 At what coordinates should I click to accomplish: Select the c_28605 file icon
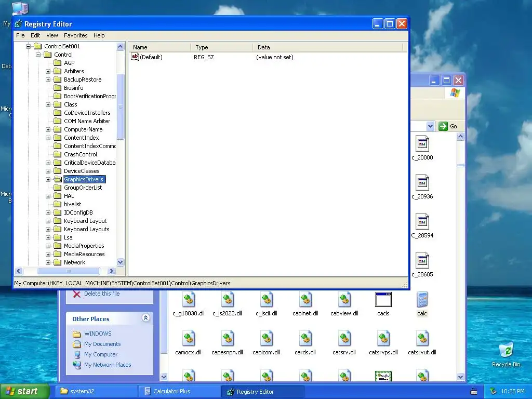[422, 261]
